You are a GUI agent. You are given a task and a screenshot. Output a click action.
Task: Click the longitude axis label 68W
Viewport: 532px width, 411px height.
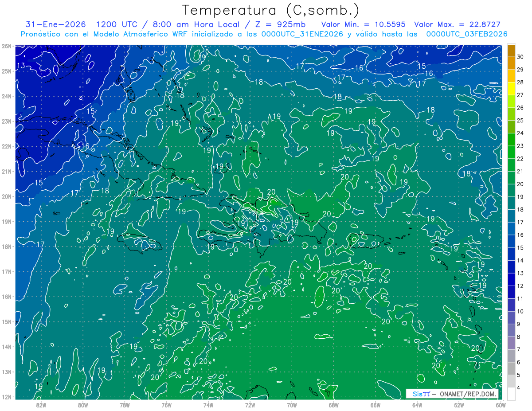pos(333,405)
